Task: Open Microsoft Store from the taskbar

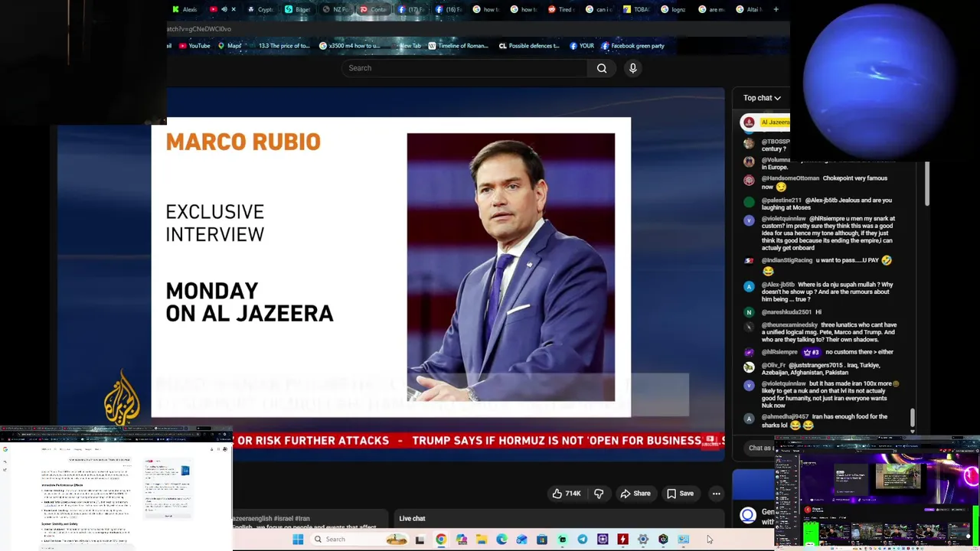Action: (541, 540)
